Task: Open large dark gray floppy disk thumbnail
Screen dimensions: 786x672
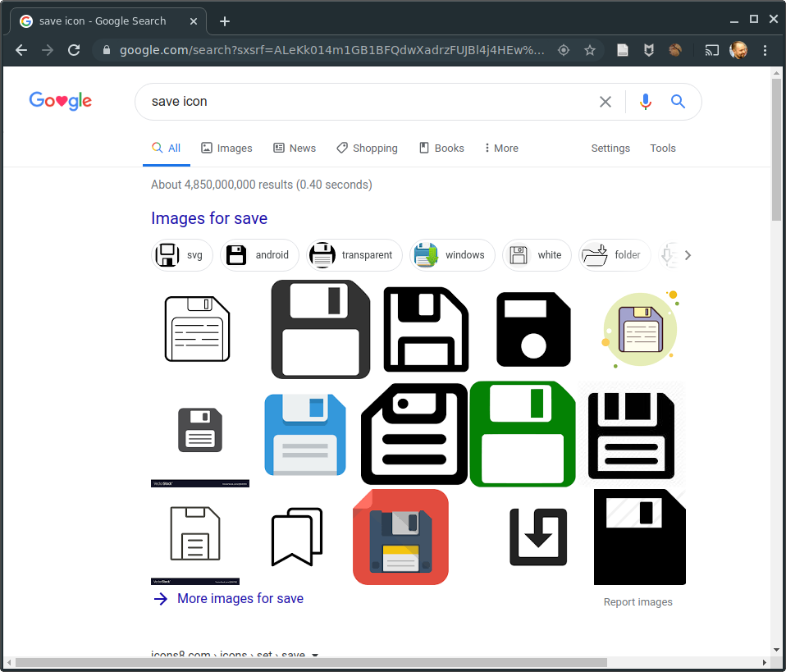Action: pos(321,330)
